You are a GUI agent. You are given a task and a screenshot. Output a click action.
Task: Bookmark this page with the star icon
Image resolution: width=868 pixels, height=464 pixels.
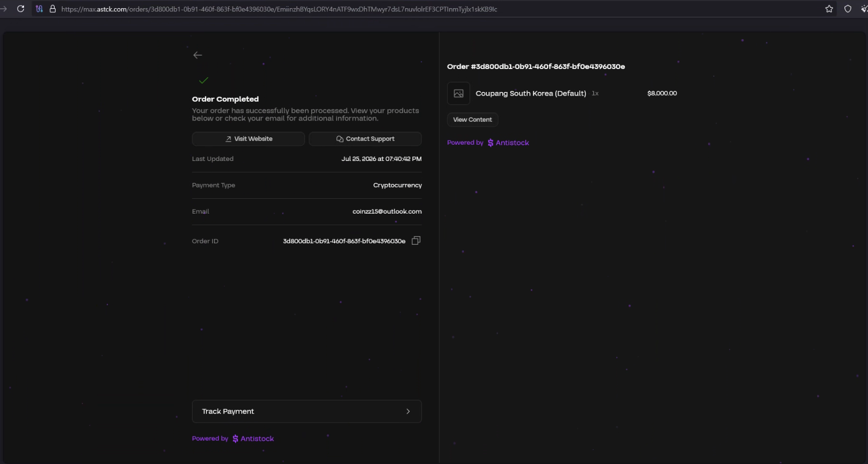tap(829, 9)
